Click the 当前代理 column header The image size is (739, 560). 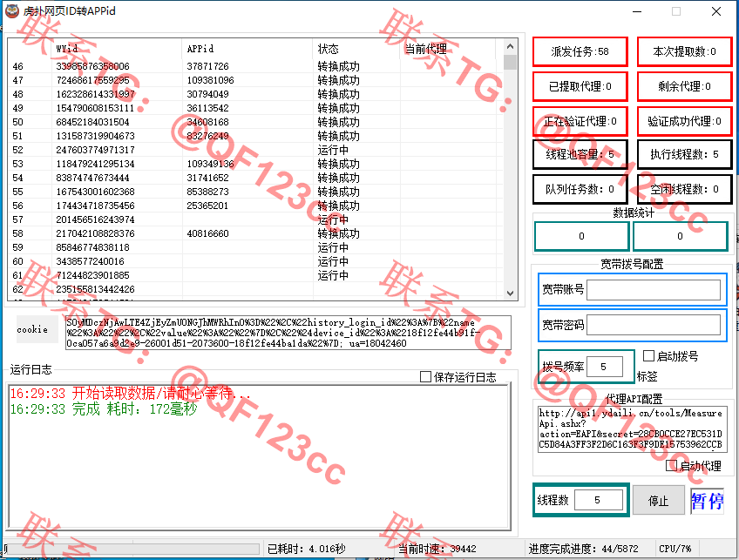click(x=448, y=49)
